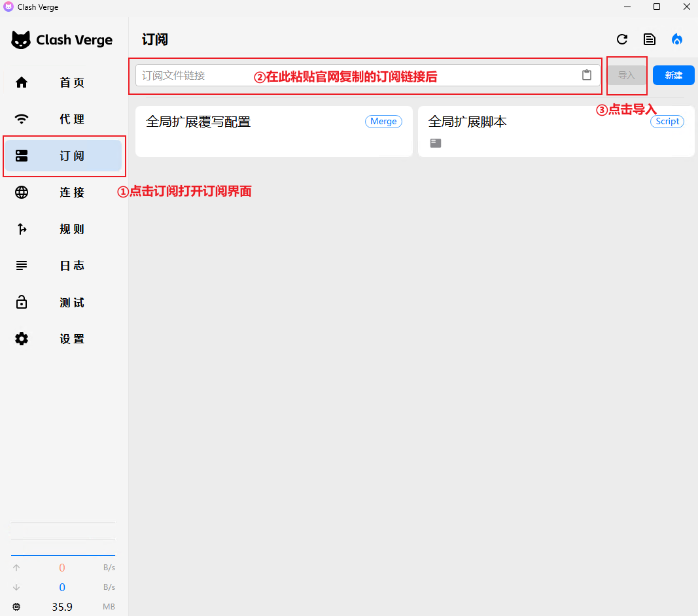Click the Merge tag on 全局扩展覆写配置
Image resolution: width=698 pixels, height=616 pixels.
(x=383, y=122)
